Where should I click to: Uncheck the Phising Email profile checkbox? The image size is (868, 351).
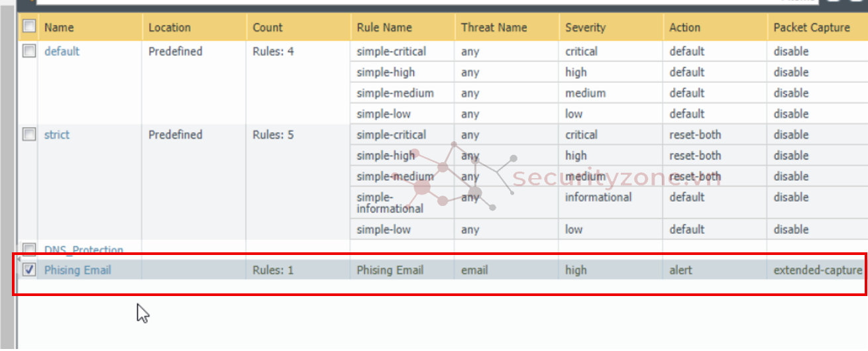(29, 270)
